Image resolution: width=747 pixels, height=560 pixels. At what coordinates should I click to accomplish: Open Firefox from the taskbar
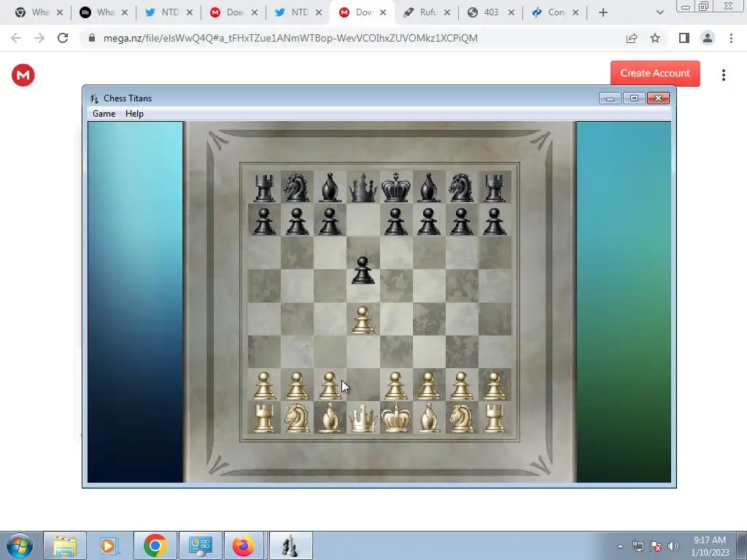click(244, 545)
